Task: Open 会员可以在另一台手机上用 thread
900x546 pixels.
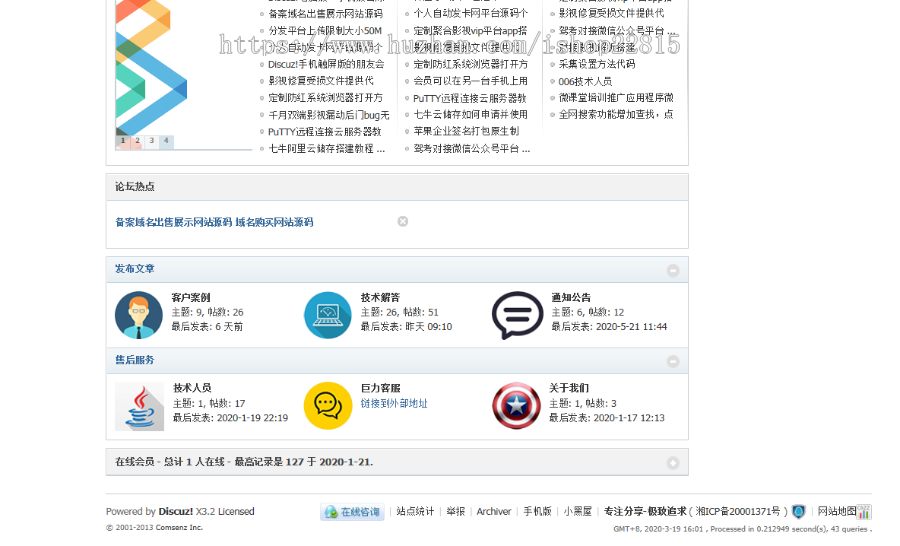Action: coord(471,81)
